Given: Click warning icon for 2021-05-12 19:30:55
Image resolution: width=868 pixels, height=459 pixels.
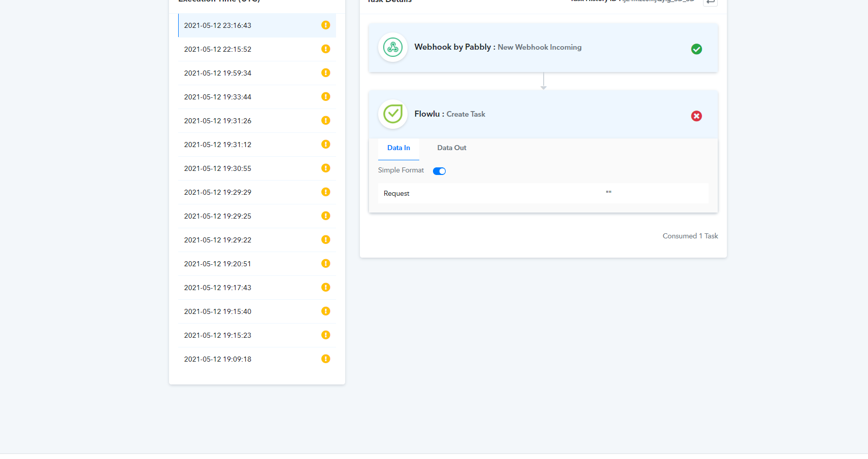Looking at the screenshot, I should [326, 168].
